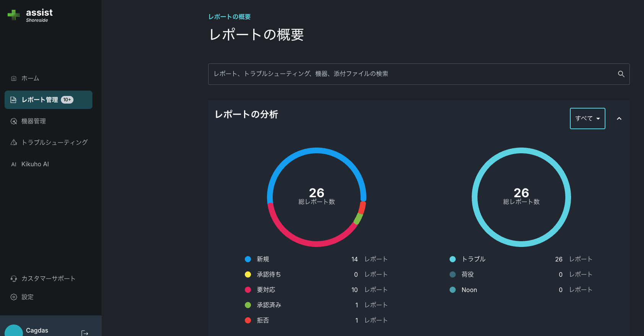Collapse the レポートの分析 section

point(619,118)
